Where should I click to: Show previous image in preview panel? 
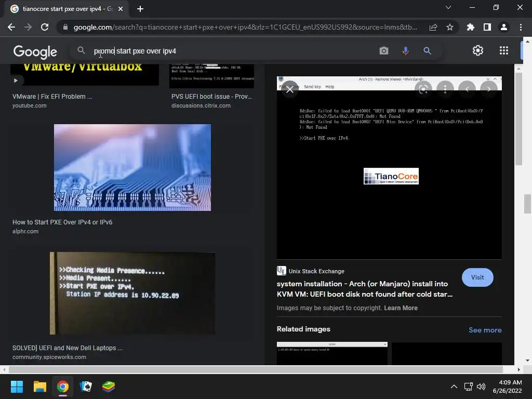click(467, 89)
